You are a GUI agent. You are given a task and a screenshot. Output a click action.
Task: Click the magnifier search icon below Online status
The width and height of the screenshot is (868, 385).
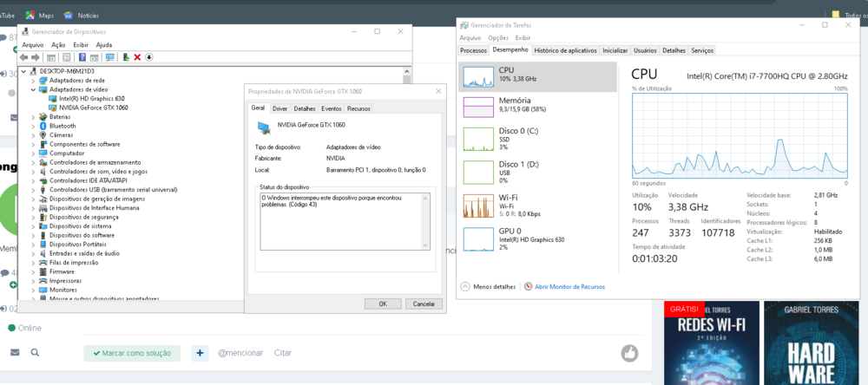[x=35, y=353]
